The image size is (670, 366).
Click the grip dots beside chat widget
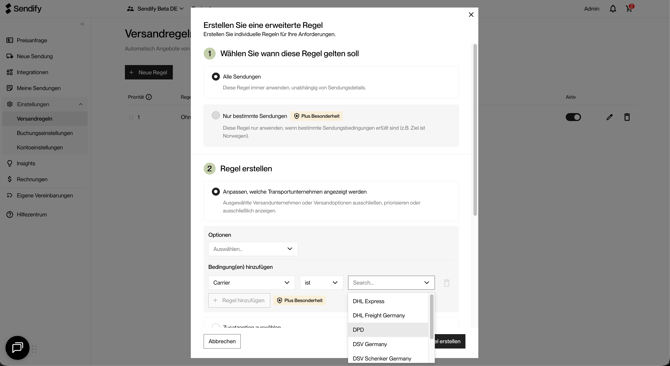[x=34, y=349]
